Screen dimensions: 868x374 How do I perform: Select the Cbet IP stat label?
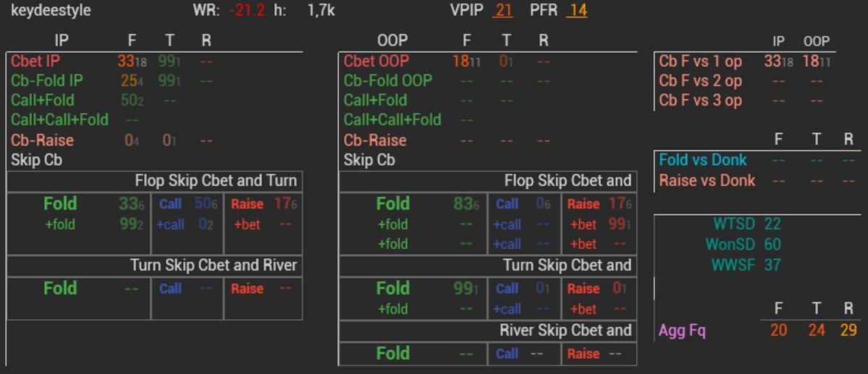click(35, 62)
